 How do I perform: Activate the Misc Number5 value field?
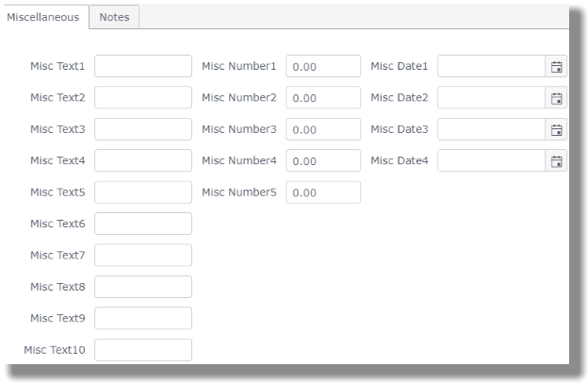point(323,192)
